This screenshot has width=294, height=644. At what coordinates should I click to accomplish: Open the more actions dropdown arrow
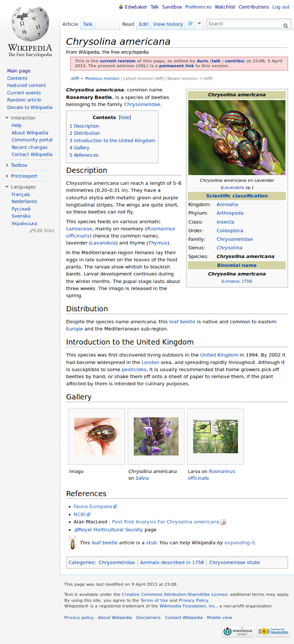pos(199,23)
